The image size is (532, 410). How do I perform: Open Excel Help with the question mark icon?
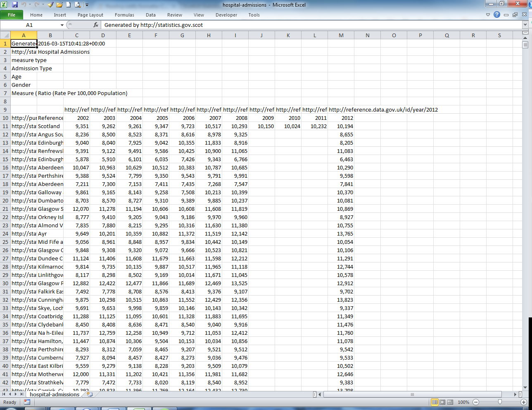coord(497,14)
